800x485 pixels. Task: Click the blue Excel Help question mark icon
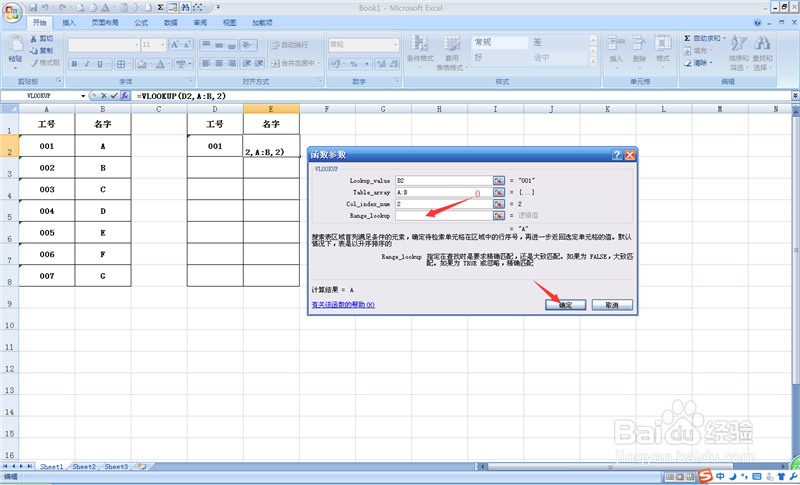click(757, 22)
